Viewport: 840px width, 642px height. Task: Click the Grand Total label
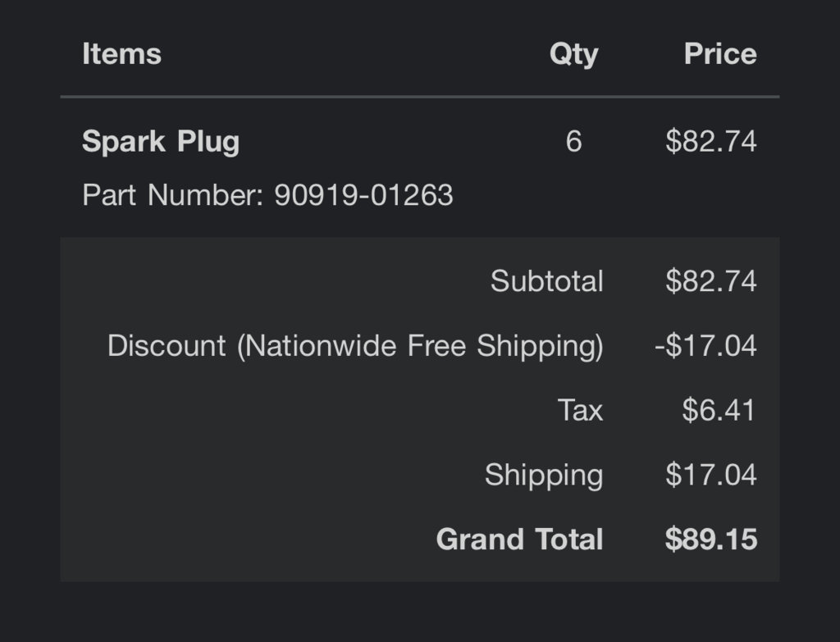point(519,540)
